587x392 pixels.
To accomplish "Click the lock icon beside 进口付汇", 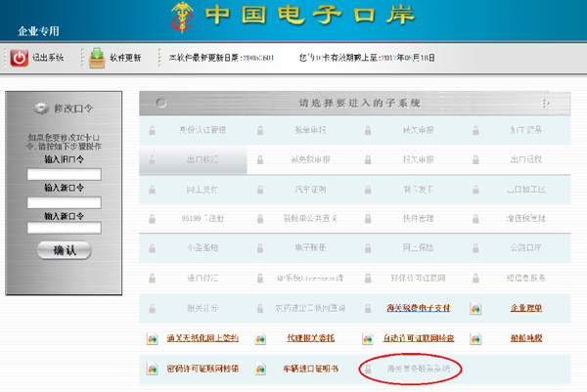I will click(152, 278).
